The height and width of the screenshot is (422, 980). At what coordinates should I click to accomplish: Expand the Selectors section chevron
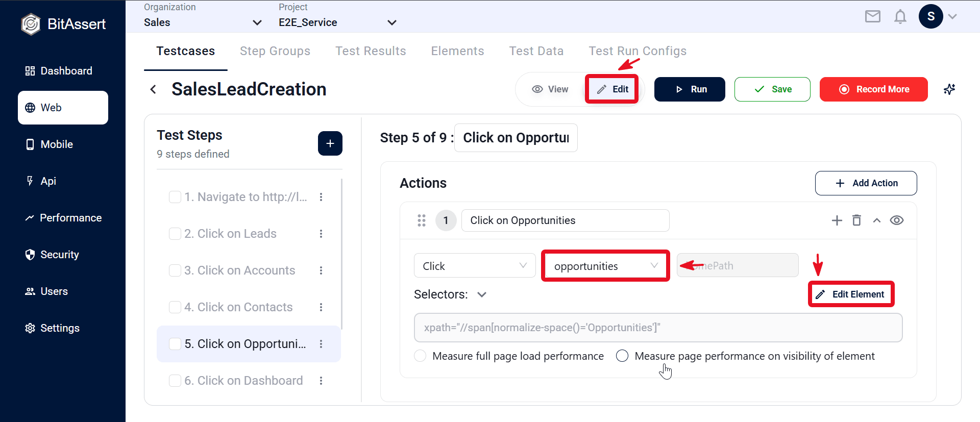click(482, 294)
